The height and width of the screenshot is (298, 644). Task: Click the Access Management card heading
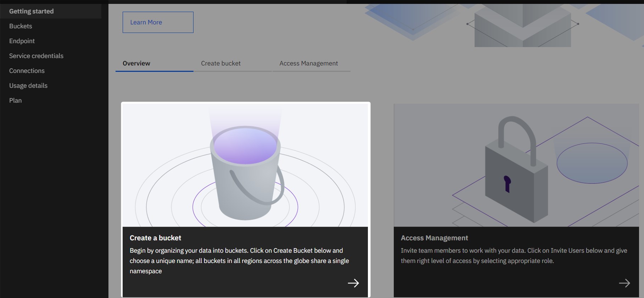[x=434, y=238]
